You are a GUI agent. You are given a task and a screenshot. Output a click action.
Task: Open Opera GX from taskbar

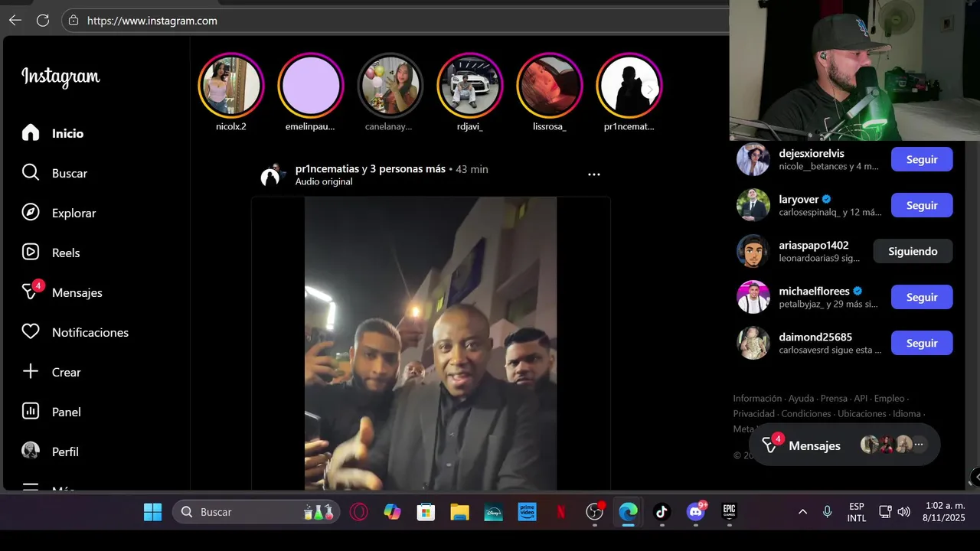(x=358, y=512)
